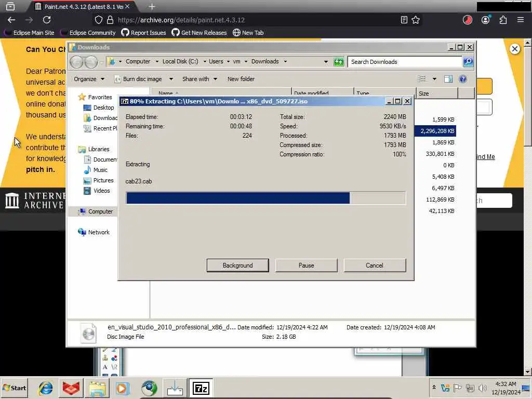Click the green refresh button in Explorer address bar

pos(339,62)
